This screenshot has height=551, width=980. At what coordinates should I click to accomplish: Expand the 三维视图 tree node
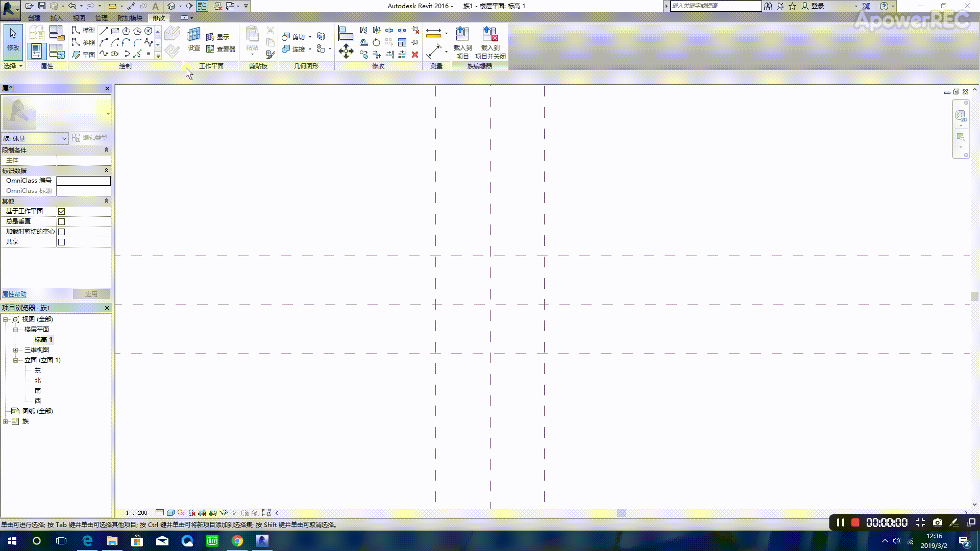point(16,350)
